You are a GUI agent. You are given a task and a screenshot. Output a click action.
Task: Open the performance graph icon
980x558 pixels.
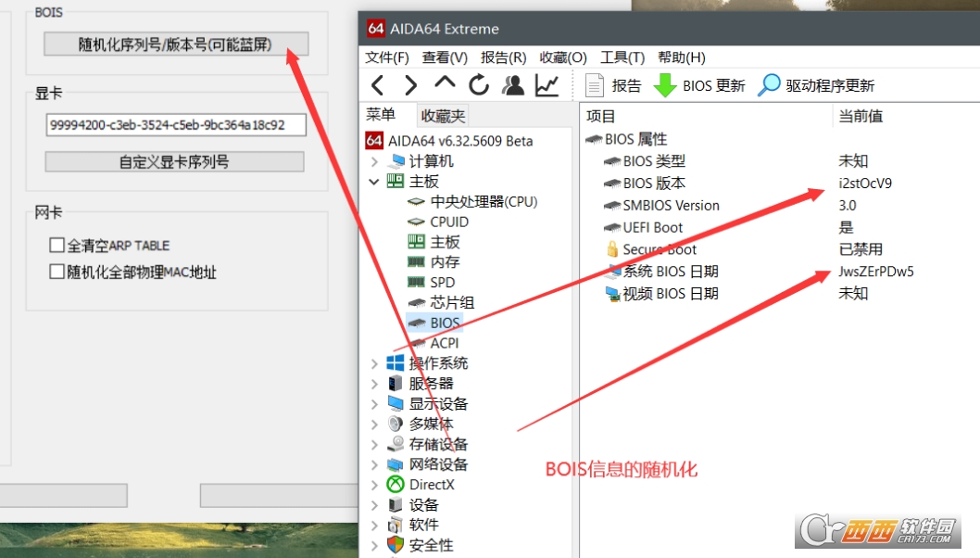pyautogui.click(x=547, y=85)
